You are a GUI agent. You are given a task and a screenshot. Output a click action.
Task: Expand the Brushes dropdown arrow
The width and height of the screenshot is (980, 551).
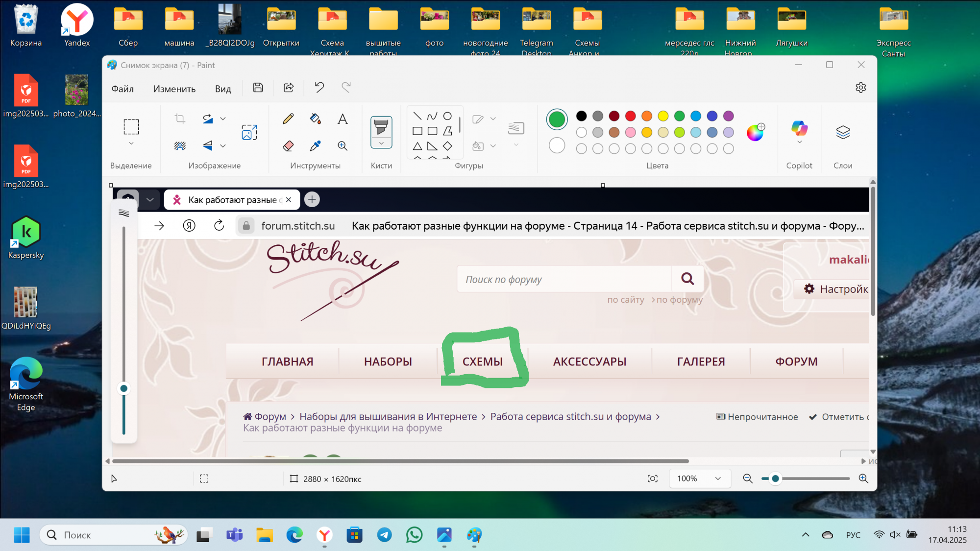(381, 144)
